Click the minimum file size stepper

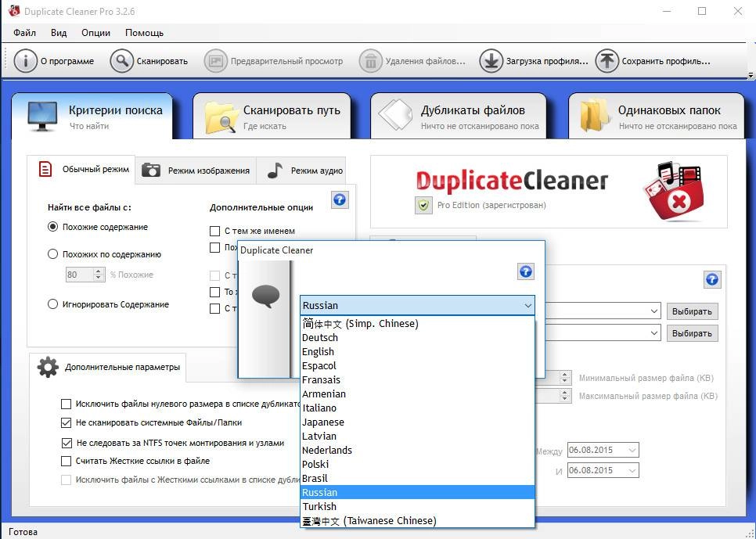[x=565, y=378]
